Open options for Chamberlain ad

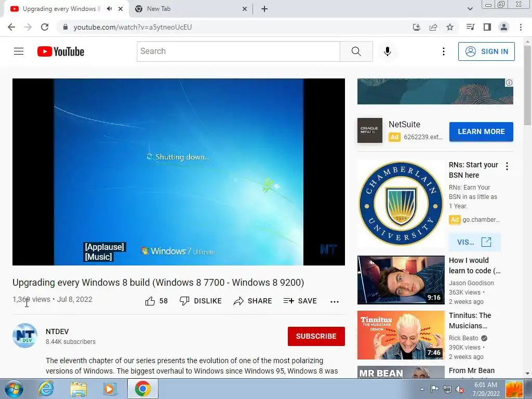click(507, 166)
